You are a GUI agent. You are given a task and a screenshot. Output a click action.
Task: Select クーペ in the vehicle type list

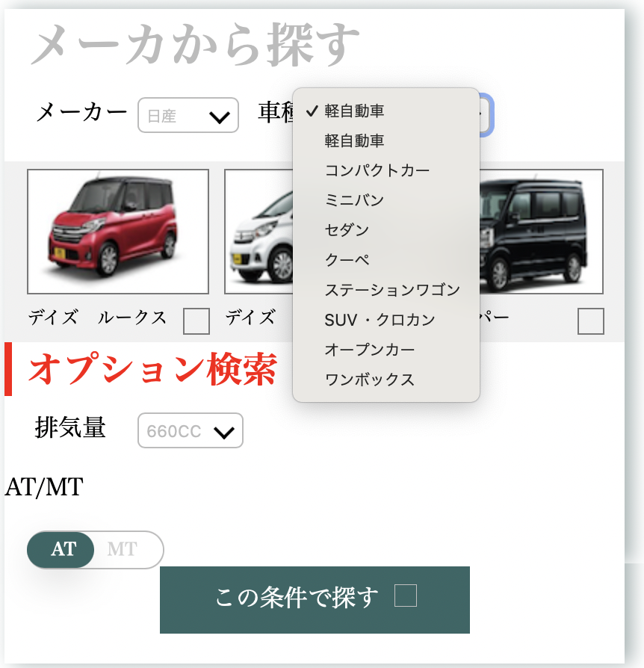[346, 259]
